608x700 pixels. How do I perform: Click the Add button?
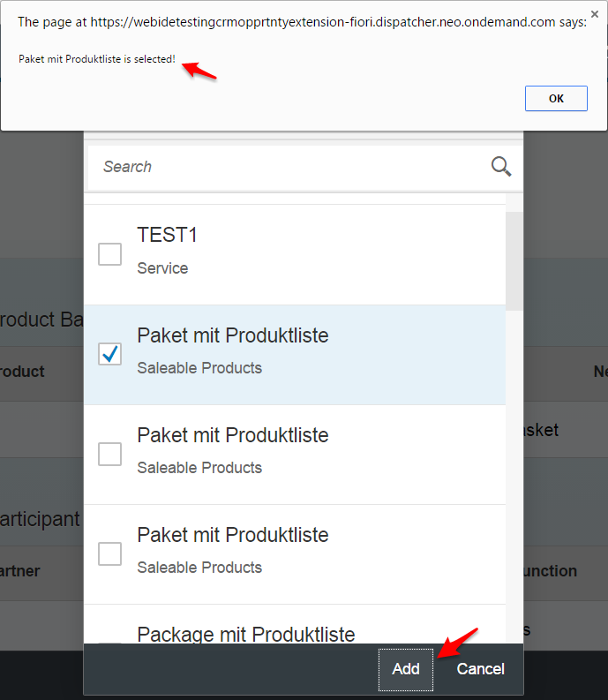[406, 669]
